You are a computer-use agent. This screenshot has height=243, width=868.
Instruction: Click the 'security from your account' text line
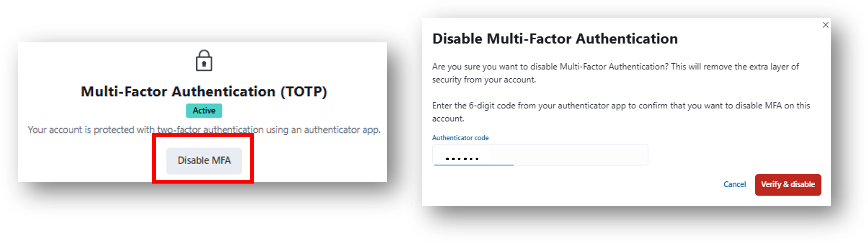(483, 80)
